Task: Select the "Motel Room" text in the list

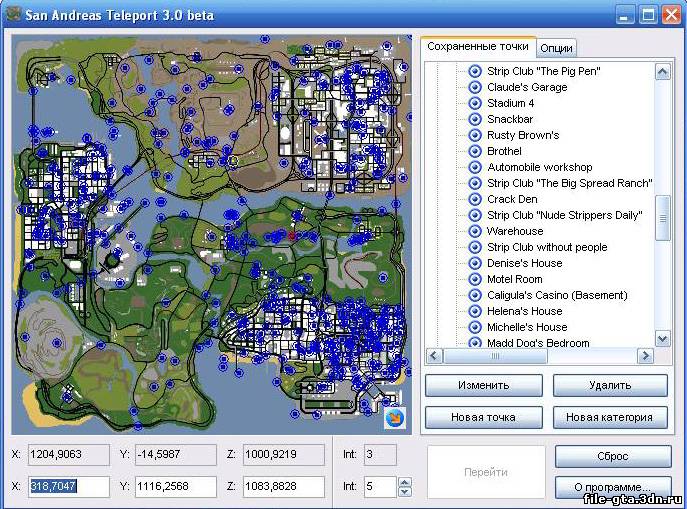Action: tap(515, 279)
